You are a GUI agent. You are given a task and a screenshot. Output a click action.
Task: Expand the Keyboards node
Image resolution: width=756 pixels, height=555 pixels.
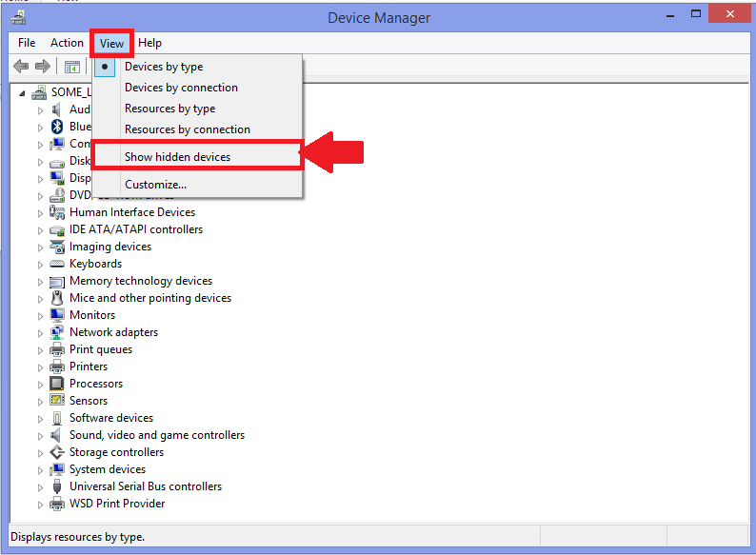[41, 265]
